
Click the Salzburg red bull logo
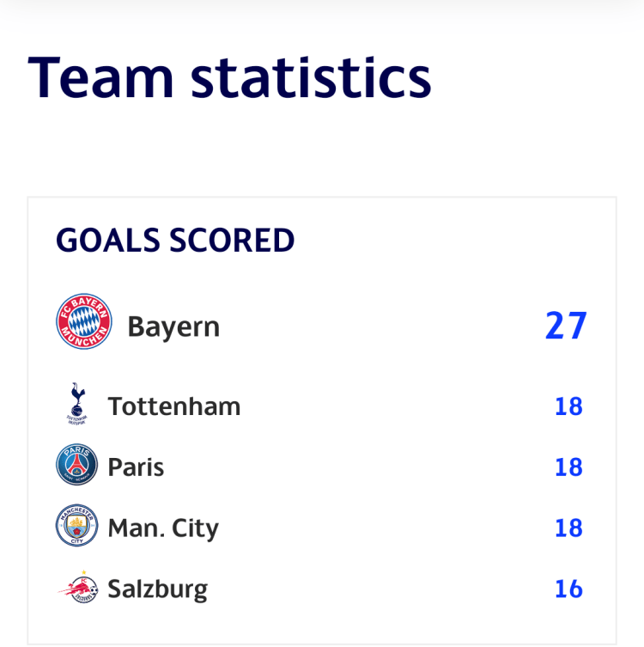(77, 588)
